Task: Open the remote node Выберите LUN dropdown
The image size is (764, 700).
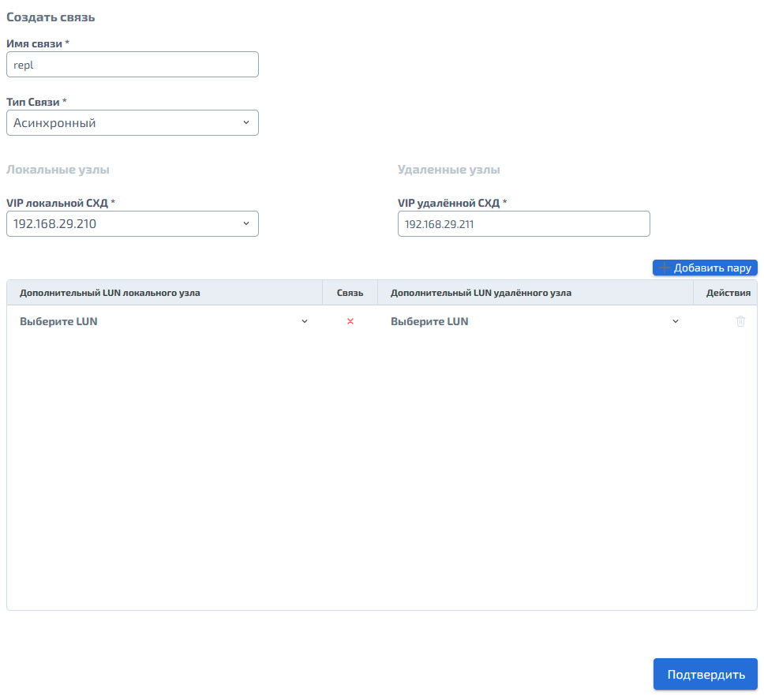Action: click(535, 321)
